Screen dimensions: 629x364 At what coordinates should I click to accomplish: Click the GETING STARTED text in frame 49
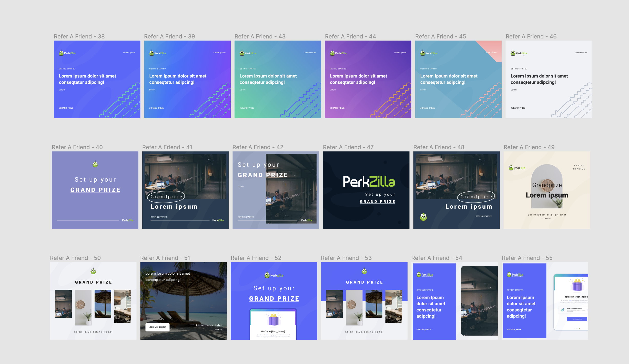pos(579,167)
